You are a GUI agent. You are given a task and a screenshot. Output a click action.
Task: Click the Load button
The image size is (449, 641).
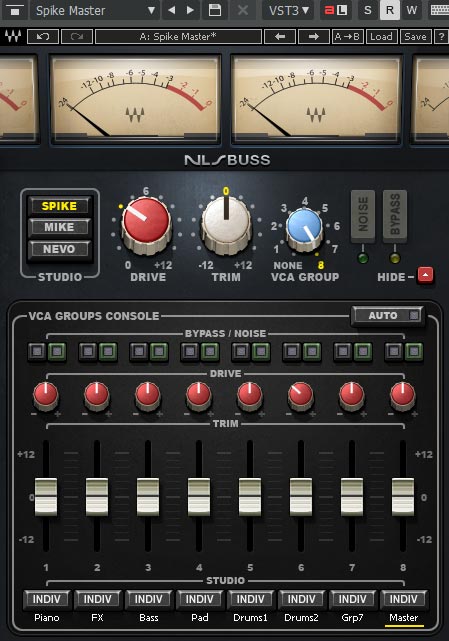pos(381,36)
